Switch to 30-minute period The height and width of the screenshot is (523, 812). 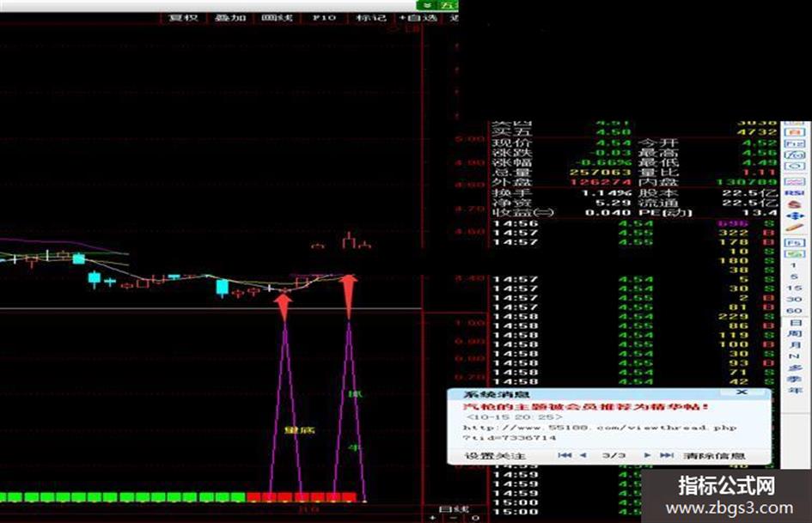[793, 300]
